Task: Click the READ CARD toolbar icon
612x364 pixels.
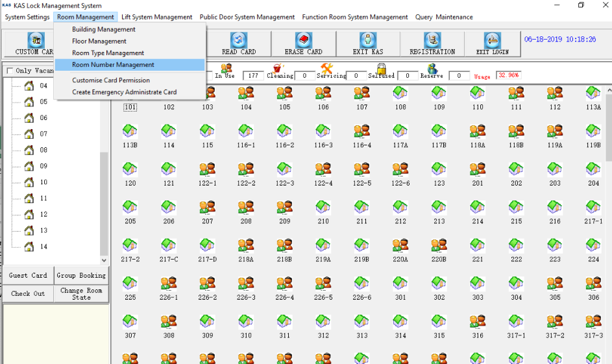Action: pos(238,40)
